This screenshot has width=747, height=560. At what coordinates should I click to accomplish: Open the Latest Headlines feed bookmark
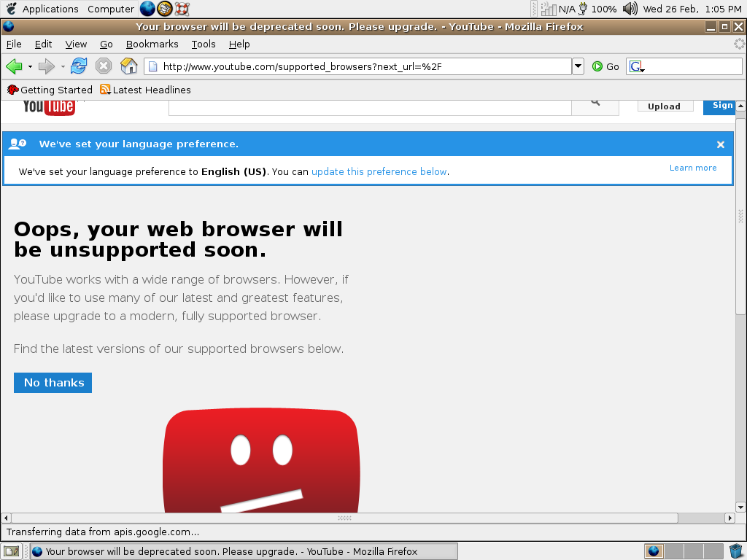coord(145,90)
